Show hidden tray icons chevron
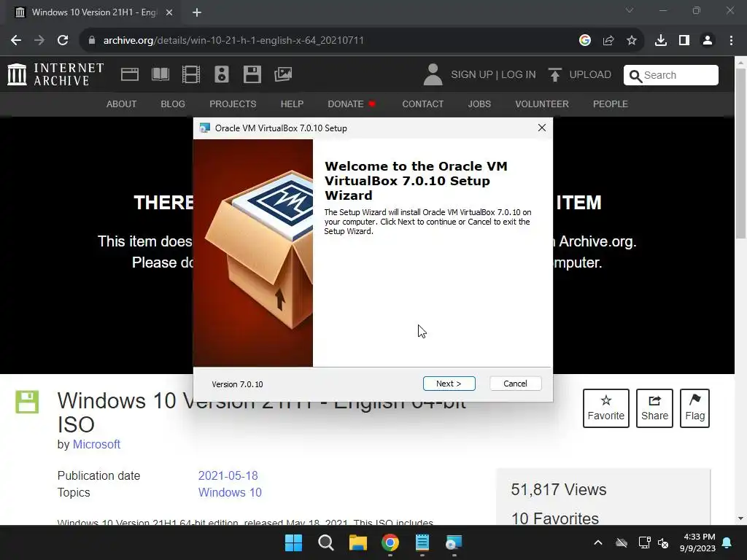Screen dimensions: 747x560 point(598,542)
